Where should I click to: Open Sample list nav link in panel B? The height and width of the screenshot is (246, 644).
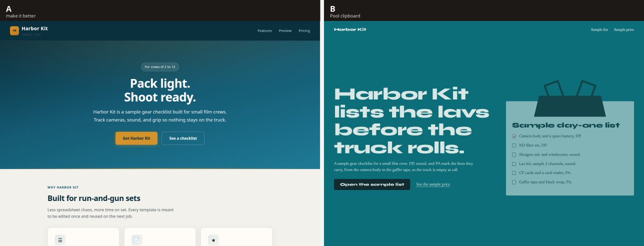point(599,30)
